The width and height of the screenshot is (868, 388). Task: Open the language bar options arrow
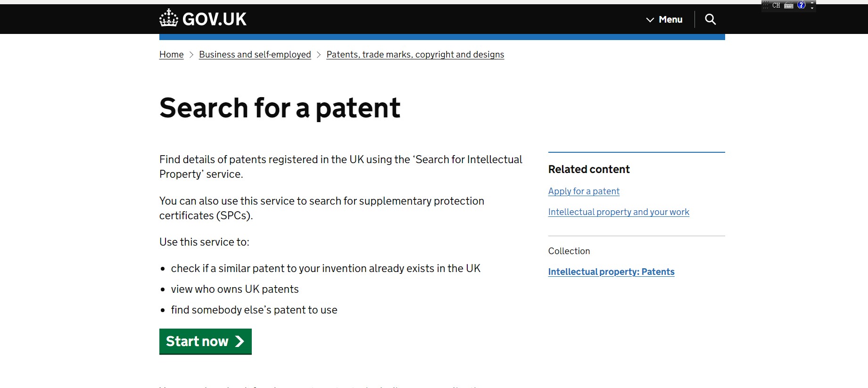pos(812,8)
